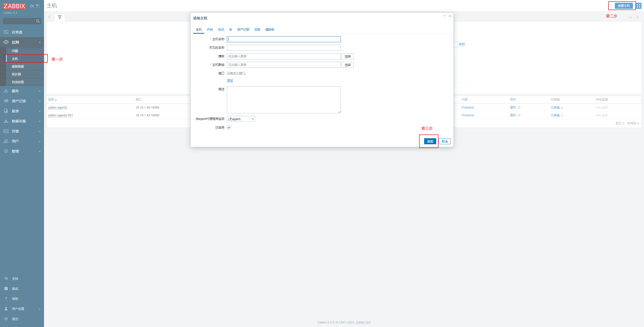Open the 由agent代理程序监测 dropdown

click(241, 119)
